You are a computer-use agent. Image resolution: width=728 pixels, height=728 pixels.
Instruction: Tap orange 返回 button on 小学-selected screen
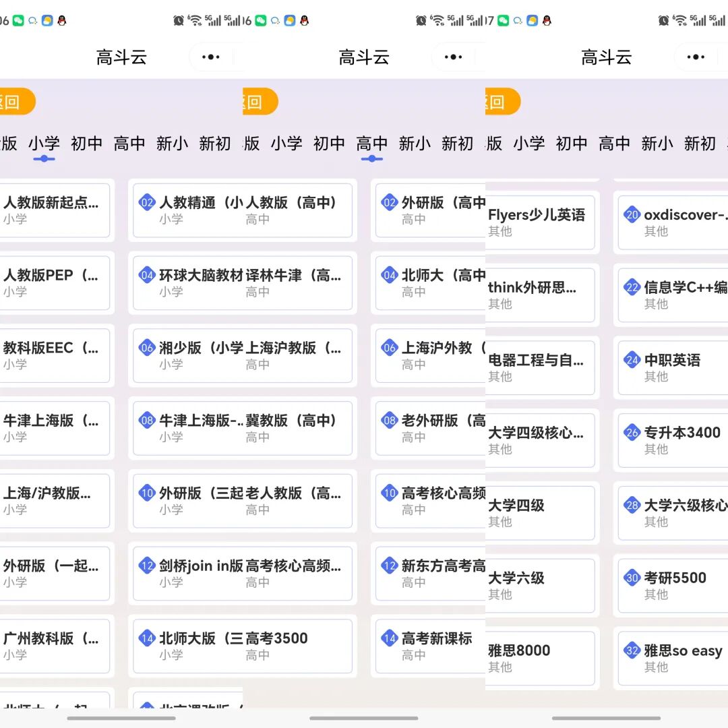click(x=17, y=101)
